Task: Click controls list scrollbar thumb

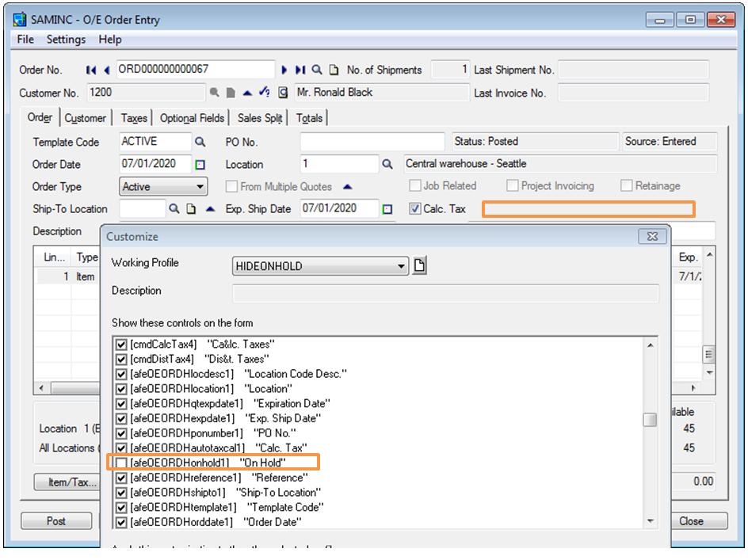Action: [650, 420]
